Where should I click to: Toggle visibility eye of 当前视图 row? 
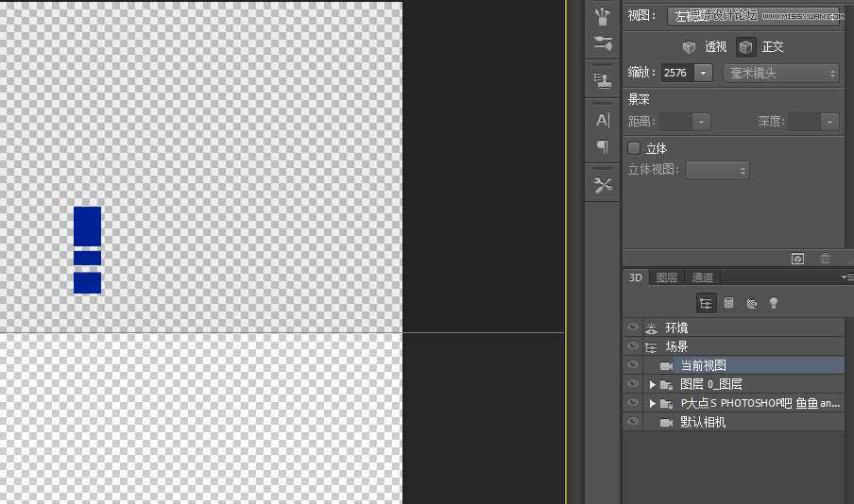633,364
